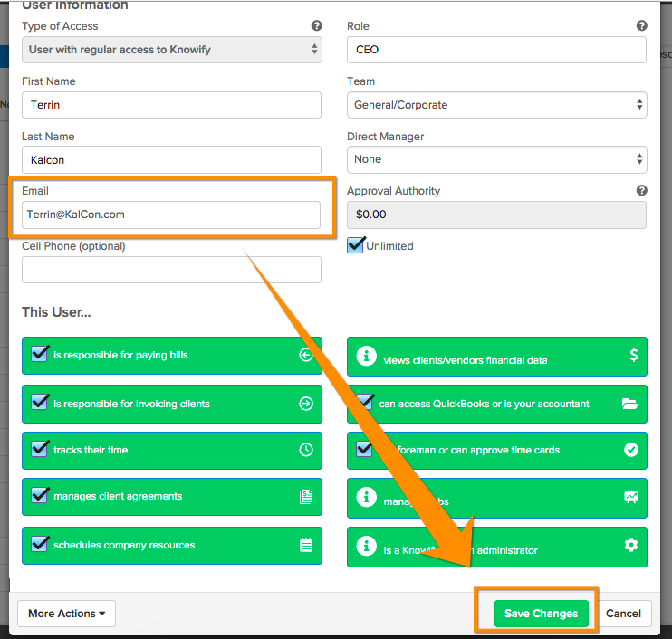Open the Team dropdown showing General/Corporate
Image resolution: width=672 pixels, height=639 pixels.
[496, 105]
